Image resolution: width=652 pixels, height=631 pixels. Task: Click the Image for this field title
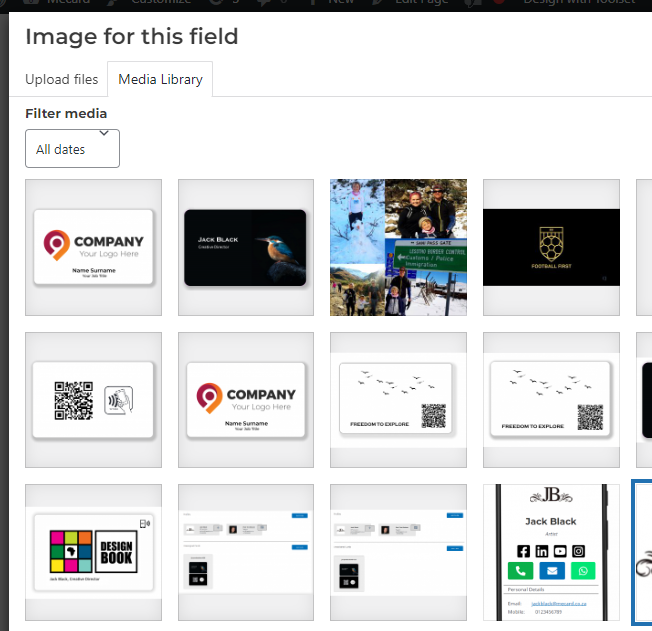[132, 37]
